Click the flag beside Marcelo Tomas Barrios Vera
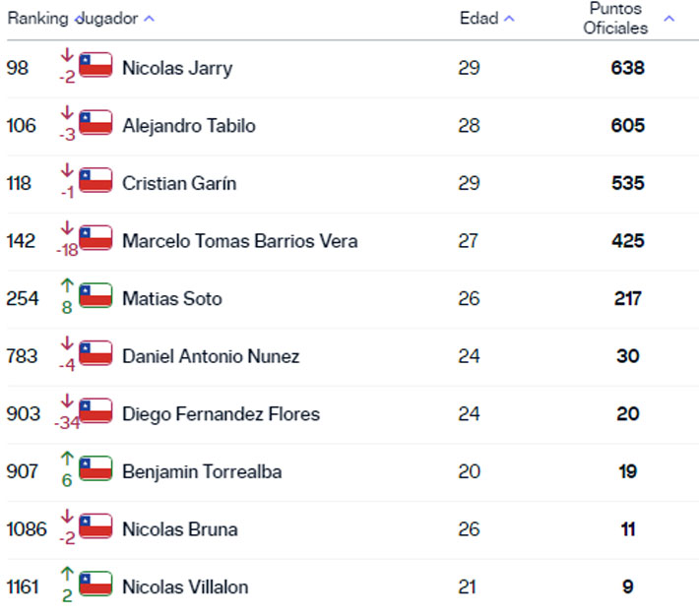Image resolution: width=699 pixels, height=616 pixels. (x=95, y=239)
